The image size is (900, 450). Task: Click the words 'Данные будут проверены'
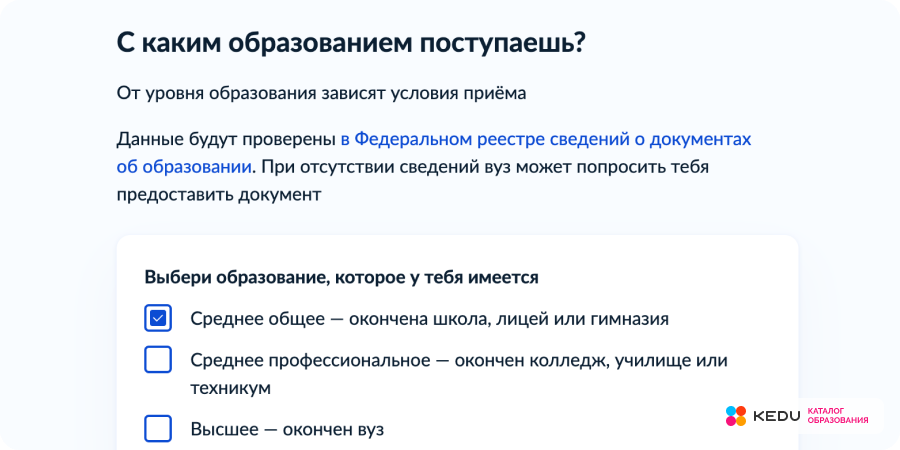pyautogui.click(x=226, y=138)
